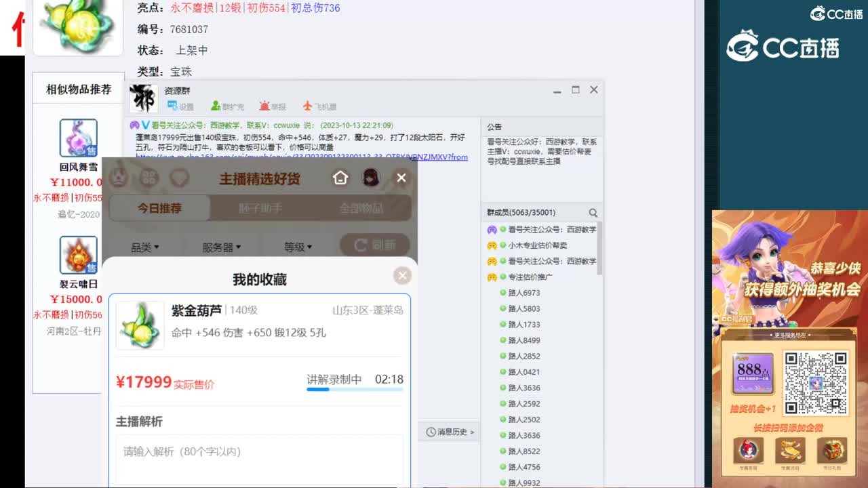Open the 设置 settings icon in 资源群 window
Viewport: 868px width, 488px height.
(x=180, y=106)
